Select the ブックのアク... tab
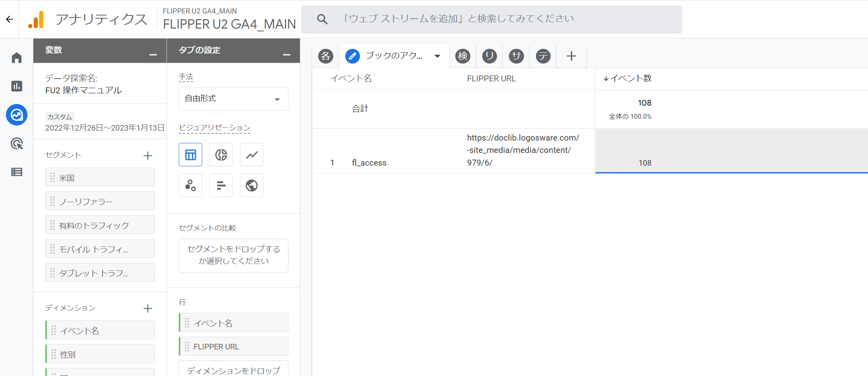 point(394,56)
